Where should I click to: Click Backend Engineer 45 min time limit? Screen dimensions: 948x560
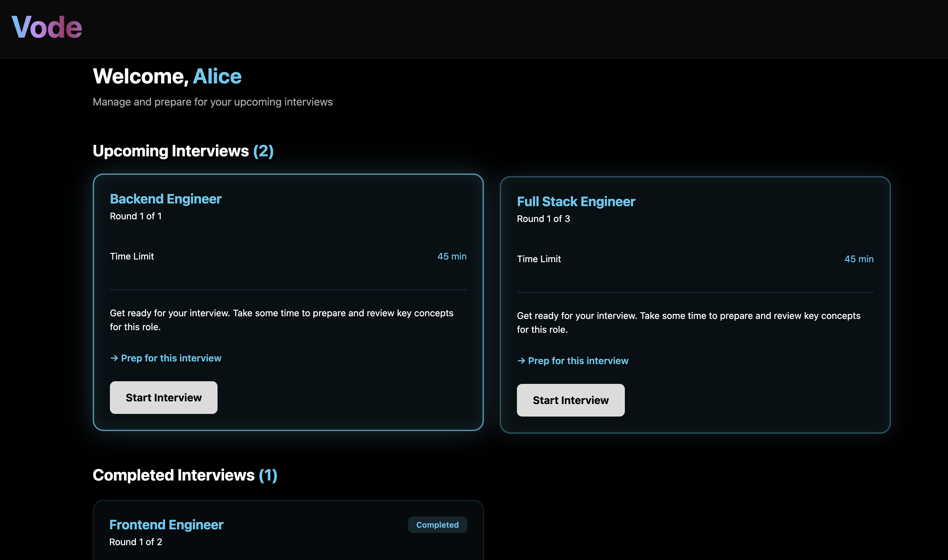click(452, 256)
